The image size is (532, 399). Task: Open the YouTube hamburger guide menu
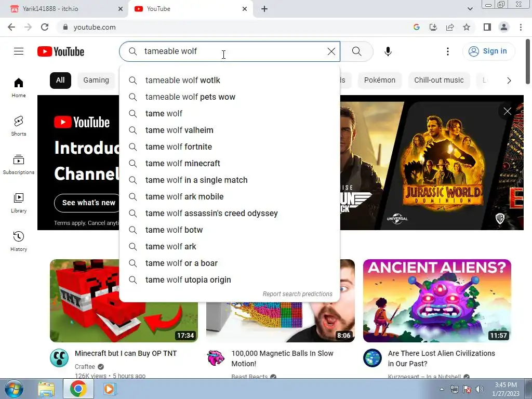pyautogui.click(x=19, y=51)
